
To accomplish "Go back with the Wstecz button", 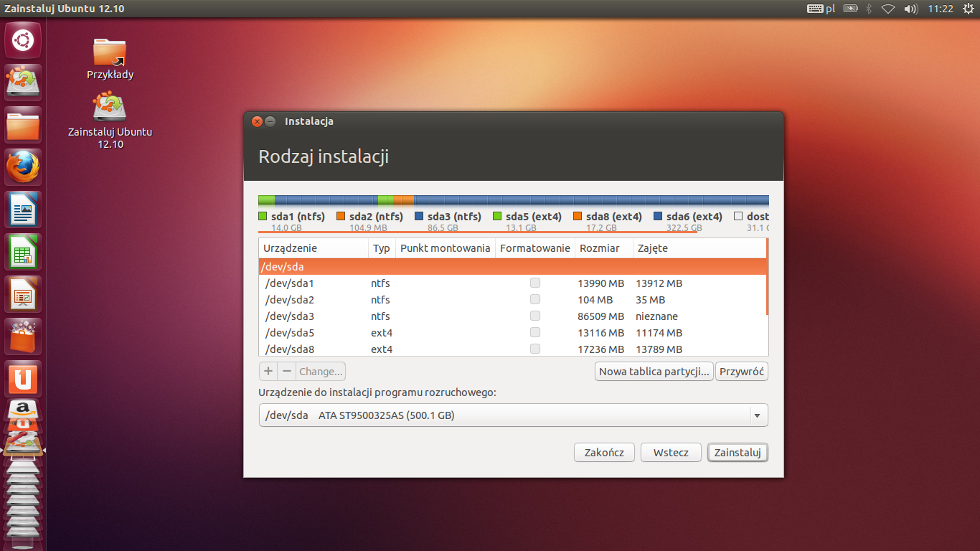I will pyautogui.click(x=671, y=453).
